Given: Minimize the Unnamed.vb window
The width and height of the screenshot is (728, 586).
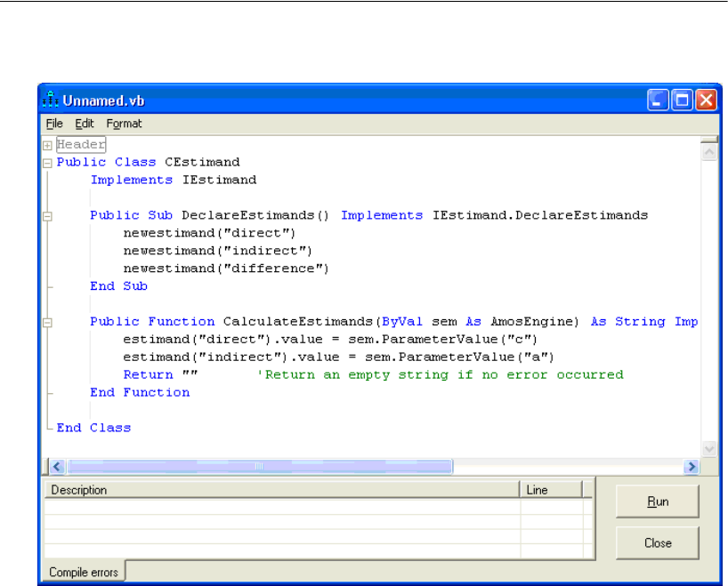Looking at the screenshot, I should pyautogui.click(x=658, y=100).
